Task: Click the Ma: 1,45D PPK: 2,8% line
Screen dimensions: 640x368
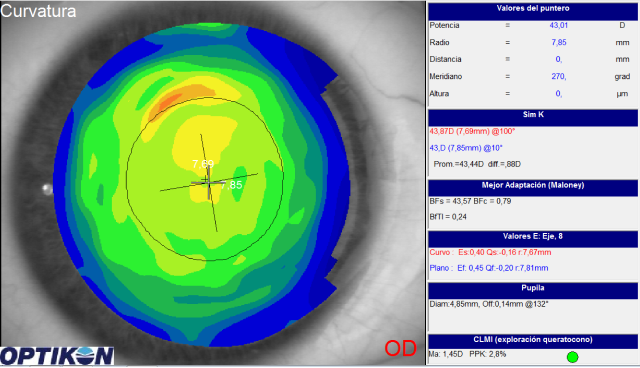Action: 467,354
